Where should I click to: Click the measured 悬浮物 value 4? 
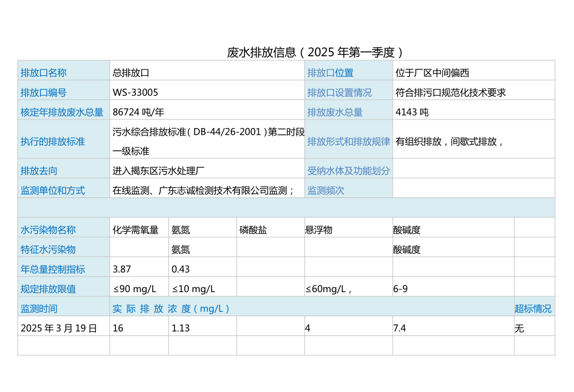pyautogui.click(x=308, y=328)
